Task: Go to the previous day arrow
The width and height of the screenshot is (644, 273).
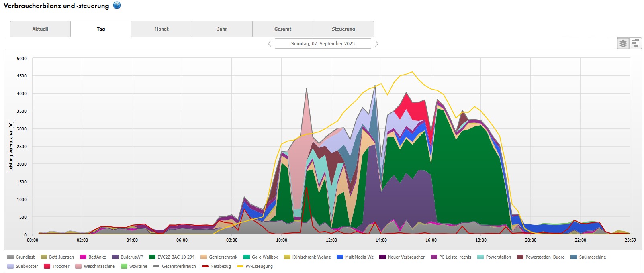Action: (x=269, y=43)
